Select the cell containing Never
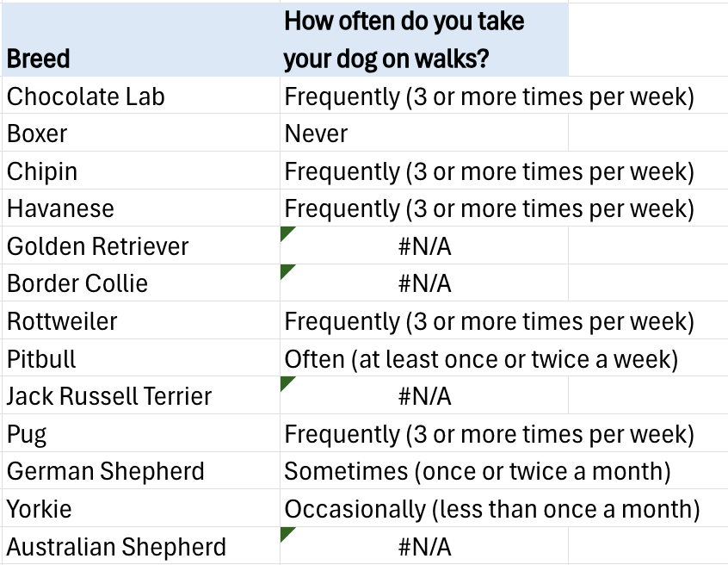 click(x=424, y=133)
